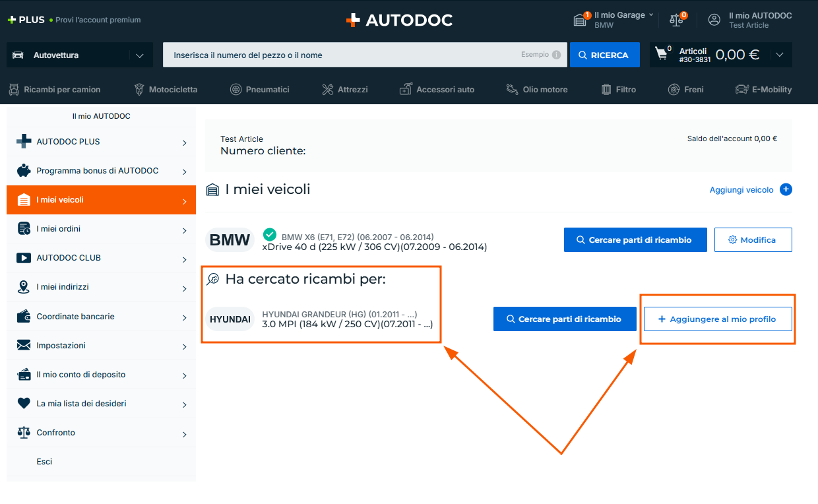818x504 pixels.
Task: Select Pneumatici in the category navigation
Action: click(259, 90)
